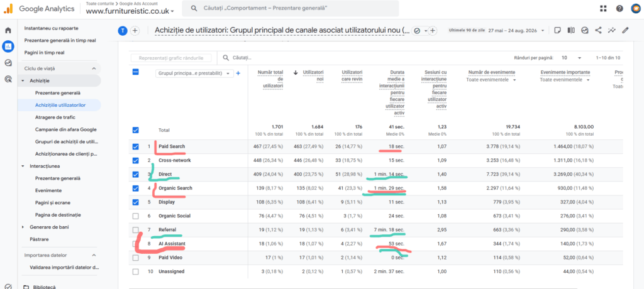The height and width of the screenshot is (289, 644).
Task: Open the Rânduri per pagină dropdown
Action: (x=572, y=58)
